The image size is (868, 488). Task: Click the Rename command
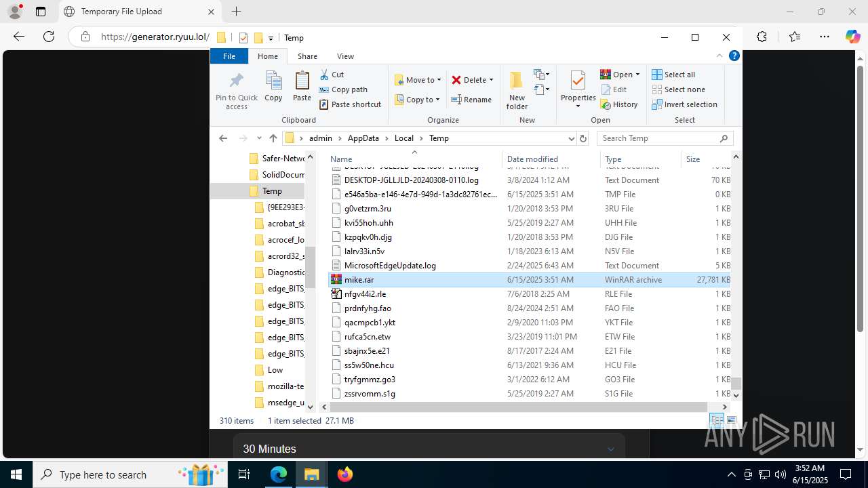472,100
